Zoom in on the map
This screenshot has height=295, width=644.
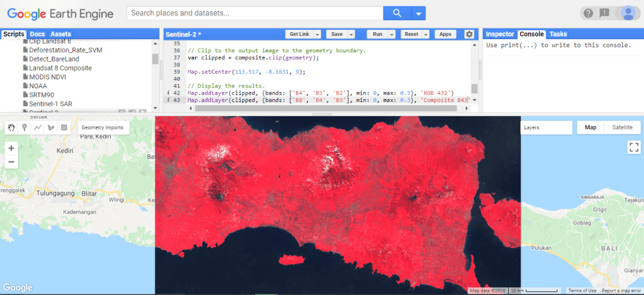(11, 149)
